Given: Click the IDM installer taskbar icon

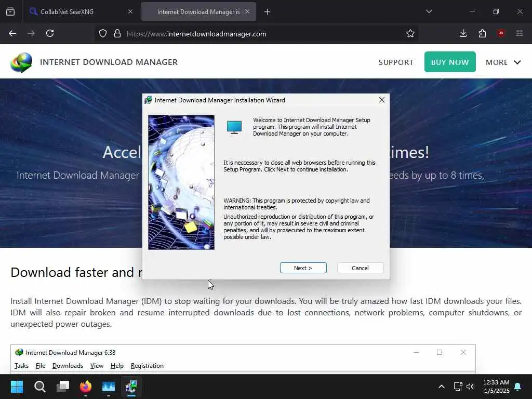Looking at the screenshot, I should (131, 387).
